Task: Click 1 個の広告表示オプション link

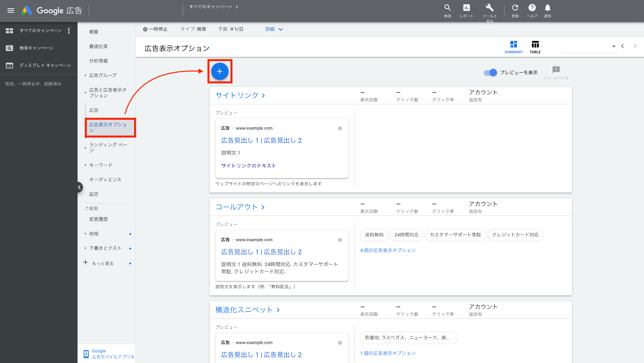Action: tap(388, 353)
